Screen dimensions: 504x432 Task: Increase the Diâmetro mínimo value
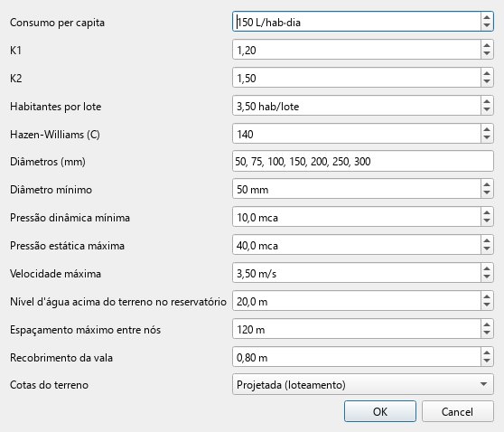pos(487,184)
